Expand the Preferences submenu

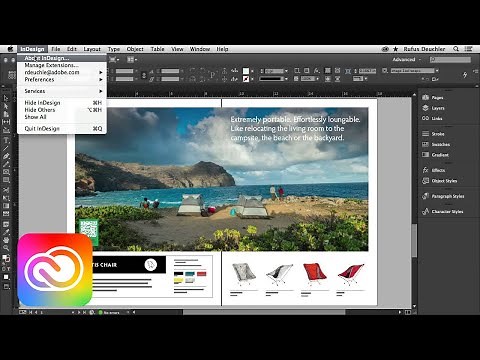62,79
